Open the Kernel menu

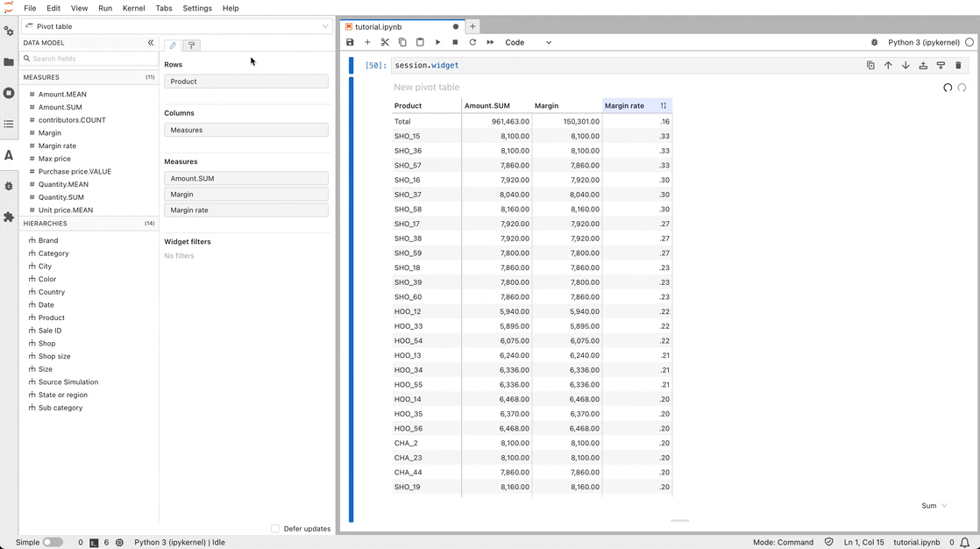pos(133,8)
